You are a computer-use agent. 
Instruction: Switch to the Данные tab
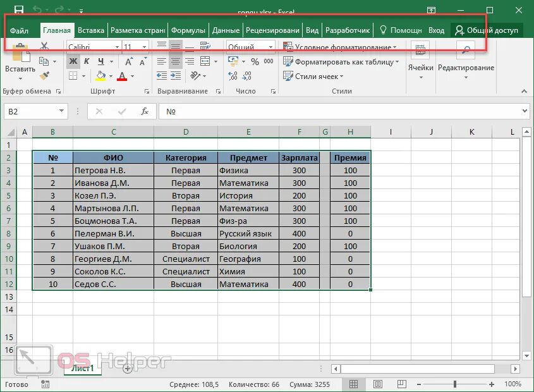(226, 30)
